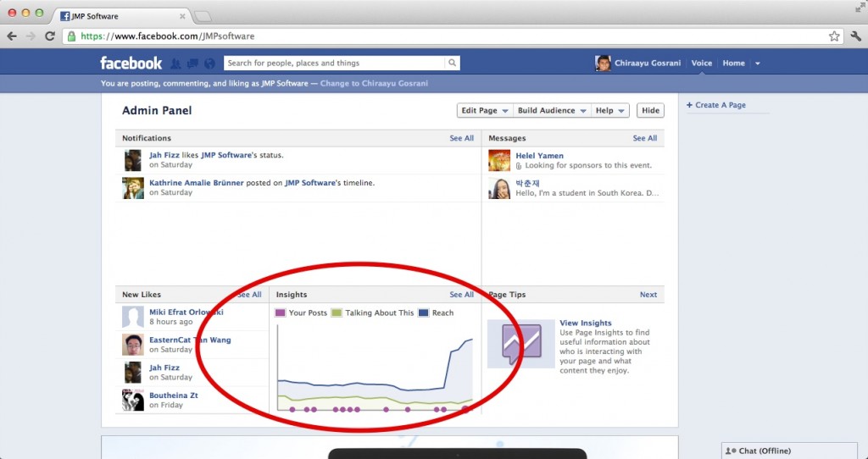The height and width of the screenshot is (459, 868).
Task: See all Notifications
Action: tap(462, 138)
